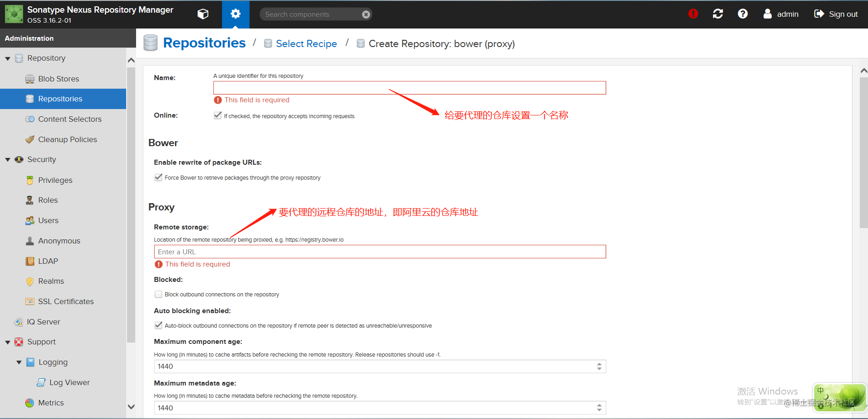This screenshot has width=868, height=419.
Task: Click the SSL Certificates icon
Action: (30, 301)
